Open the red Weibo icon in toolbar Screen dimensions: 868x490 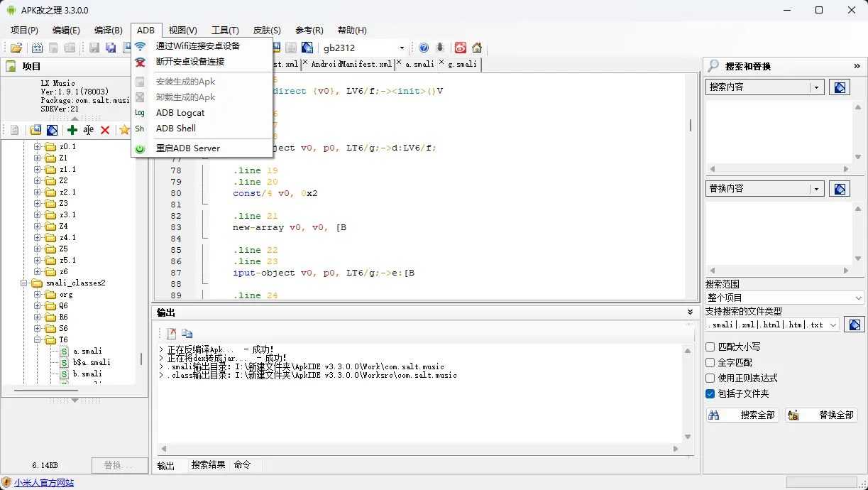461,48
